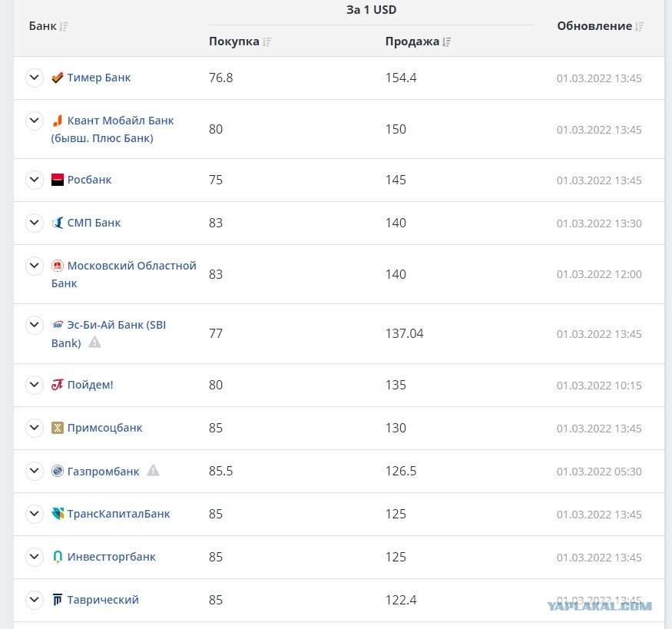Sort by Обновление using its sort icon

(x=640, y=27)
